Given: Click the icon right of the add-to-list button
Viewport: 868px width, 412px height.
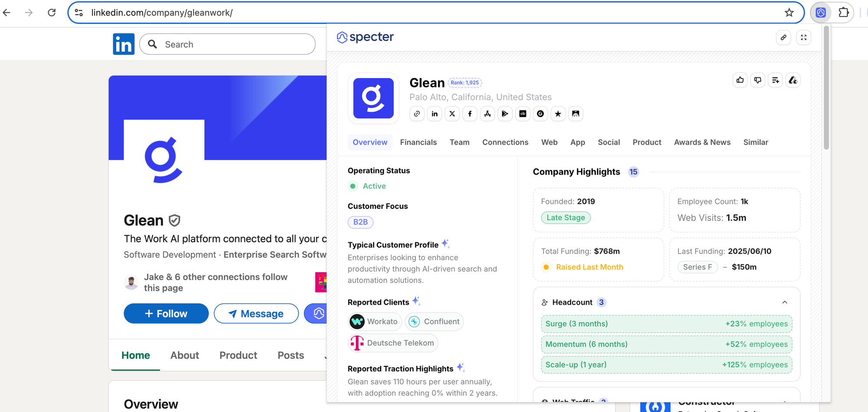Looking at the screenshot, I should pos(793,80).
